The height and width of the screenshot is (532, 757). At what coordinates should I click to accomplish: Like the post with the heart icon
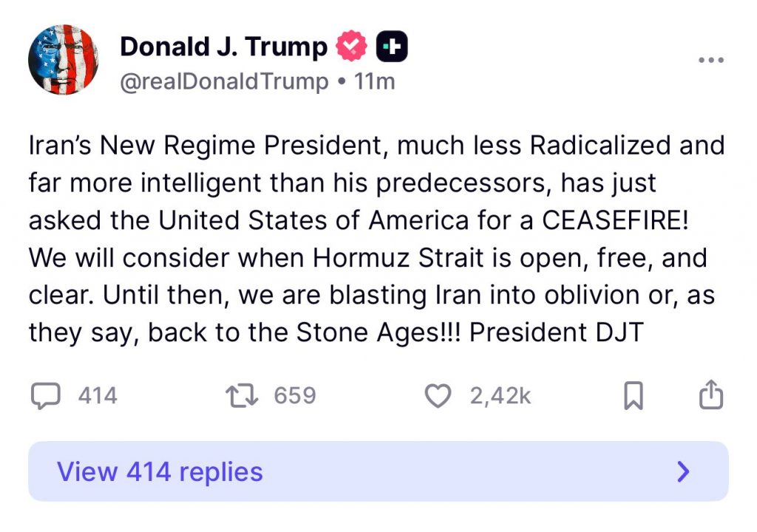438,396
